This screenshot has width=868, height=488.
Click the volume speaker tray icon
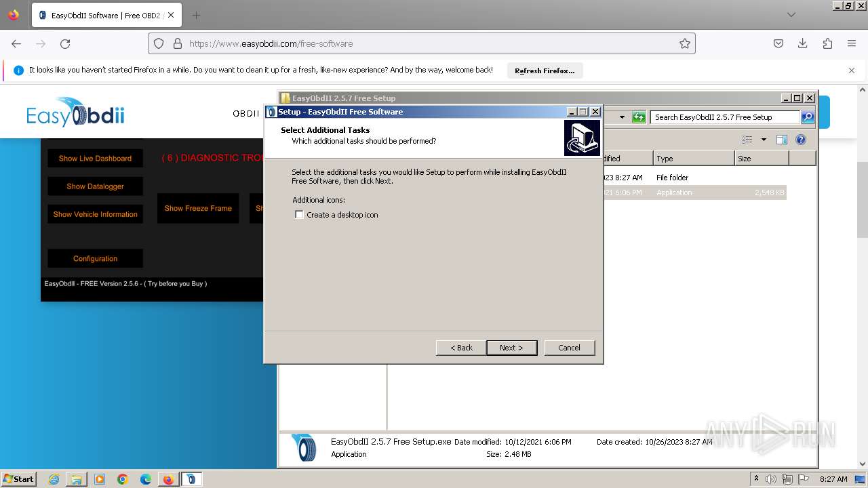point(772,479)
